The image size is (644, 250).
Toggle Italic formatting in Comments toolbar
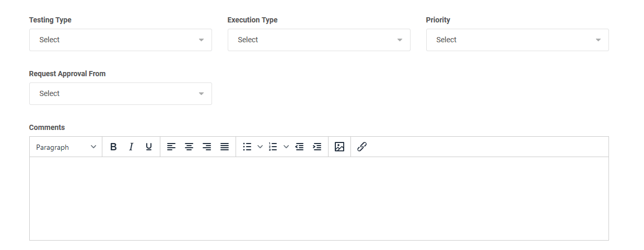131,147
